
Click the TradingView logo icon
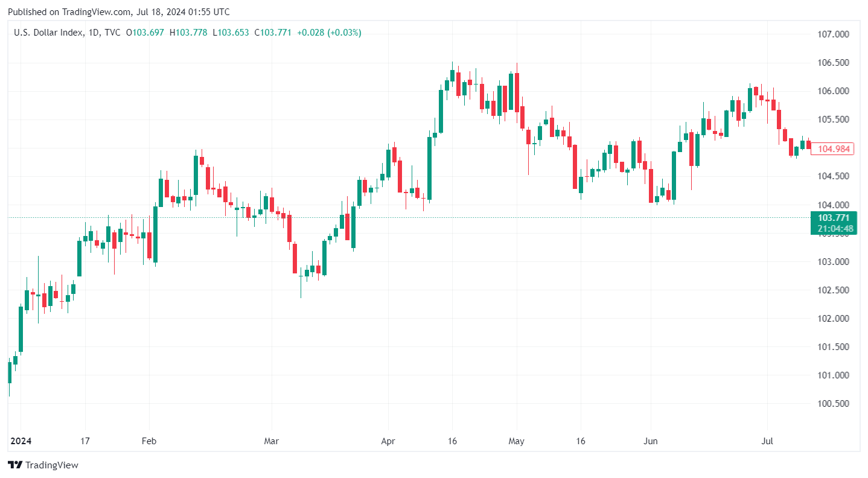tap(15, 465)
